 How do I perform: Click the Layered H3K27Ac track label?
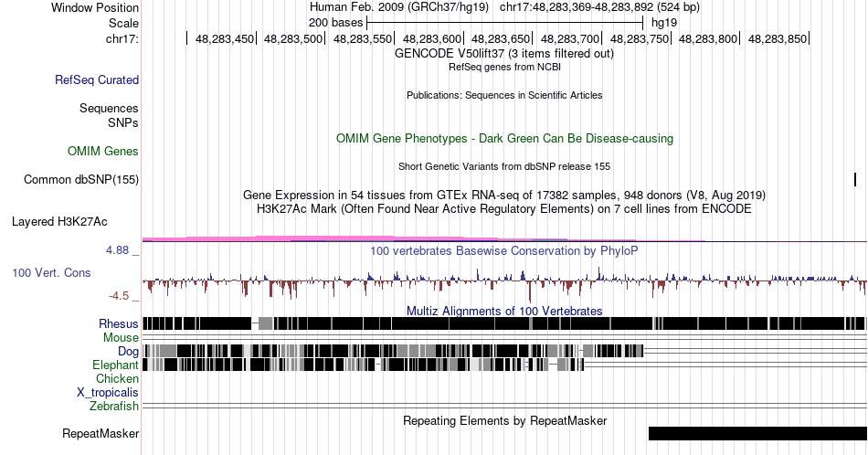point(59,221)
